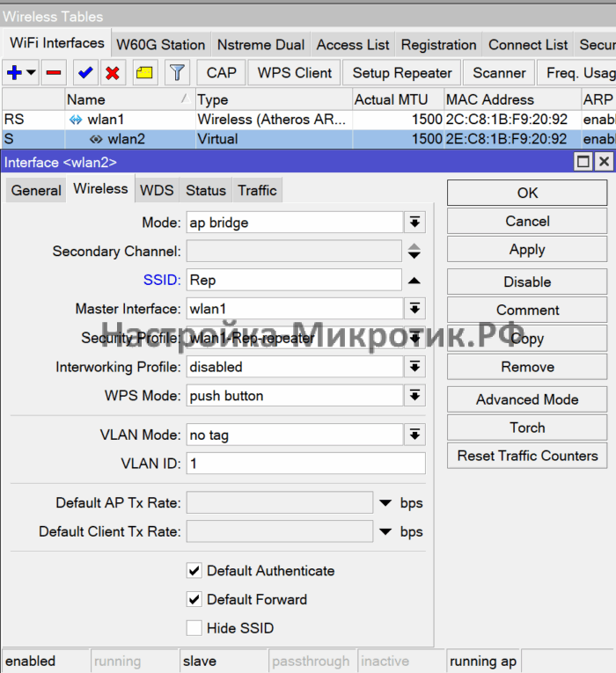The image size is (616, 673).
Task: Click the Remove button
Action: [527, 367]
